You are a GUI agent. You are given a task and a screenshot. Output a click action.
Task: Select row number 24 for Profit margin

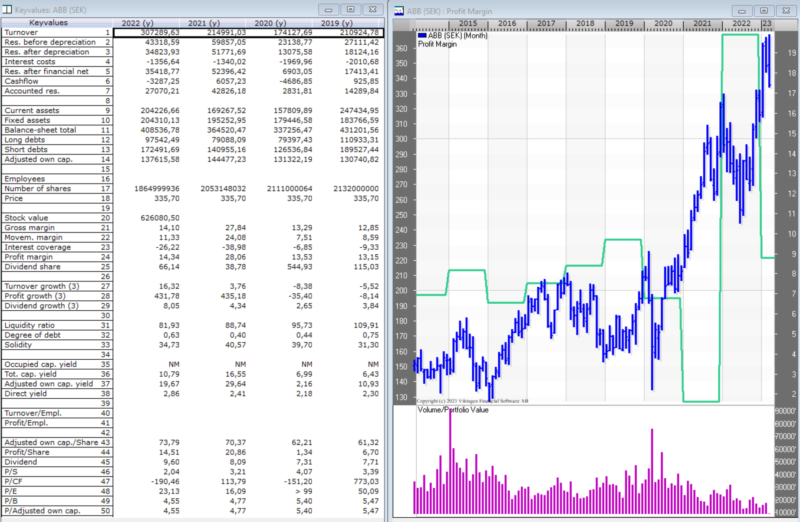105,257
